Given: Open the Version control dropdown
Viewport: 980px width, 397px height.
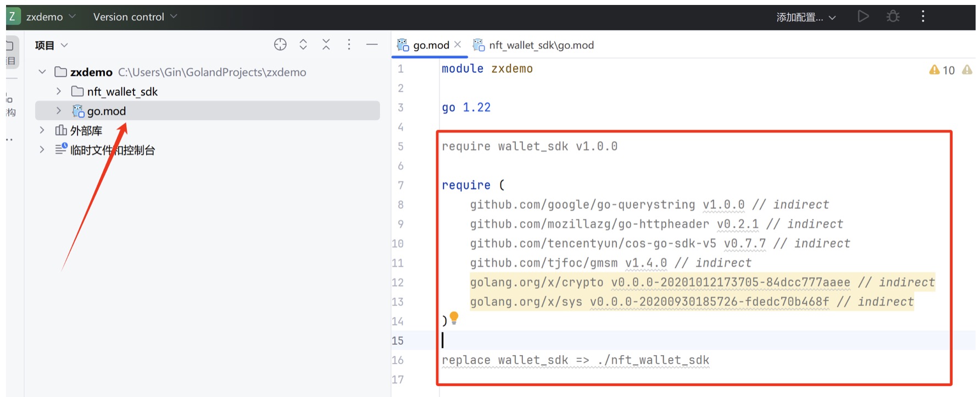Looking at the screenshot, I should tap(135, 17).
